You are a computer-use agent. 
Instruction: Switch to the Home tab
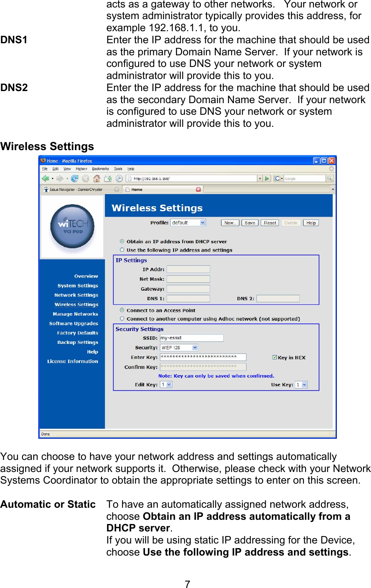163,189
